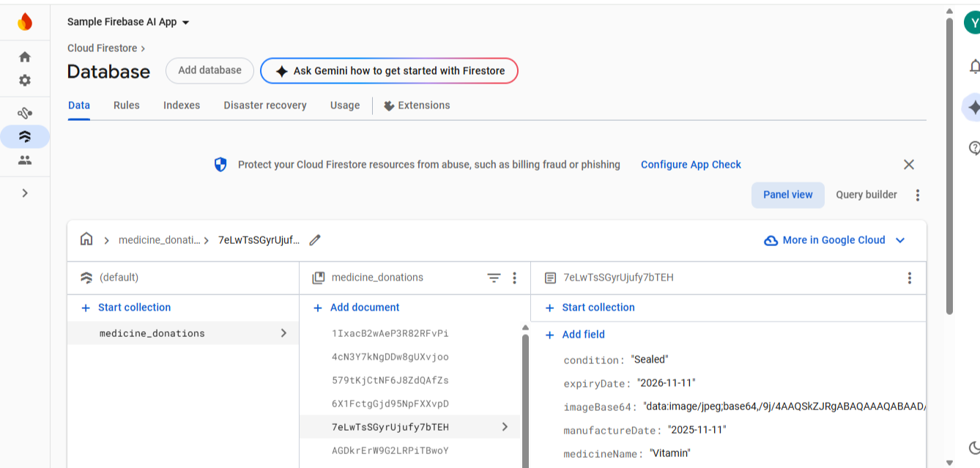
Task: Open project settings gear icon
Action: [25, 81]
